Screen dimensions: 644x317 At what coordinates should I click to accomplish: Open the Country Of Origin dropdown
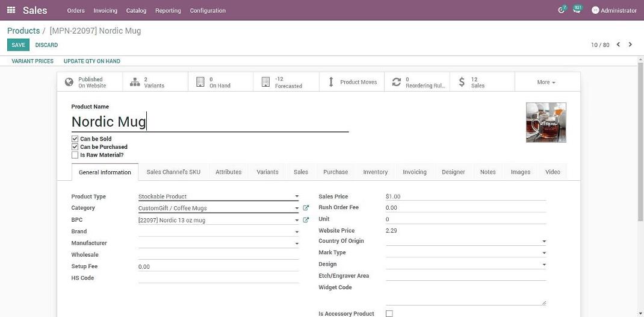click(x=466, y=241)
